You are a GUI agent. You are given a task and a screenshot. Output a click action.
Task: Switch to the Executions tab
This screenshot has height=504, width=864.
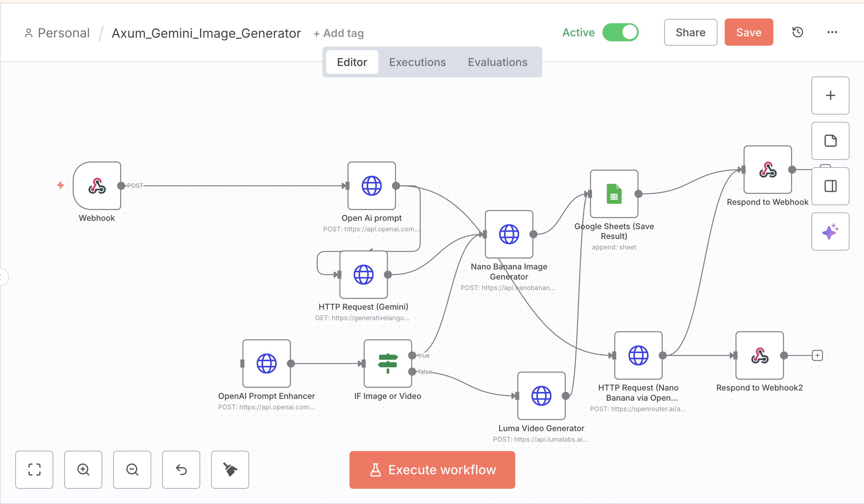[417, 62]
